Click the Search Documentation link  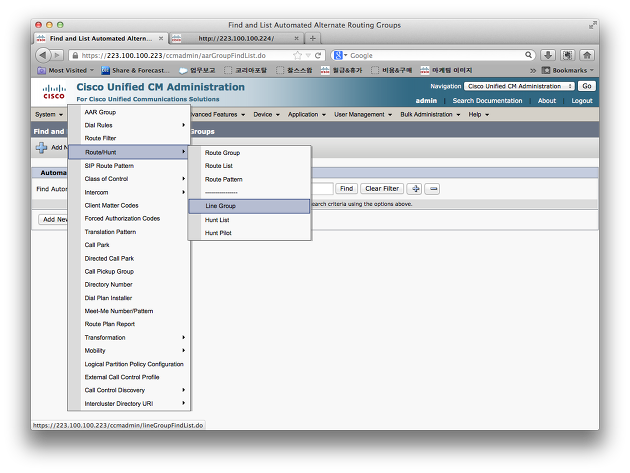(x=487, y=100)
